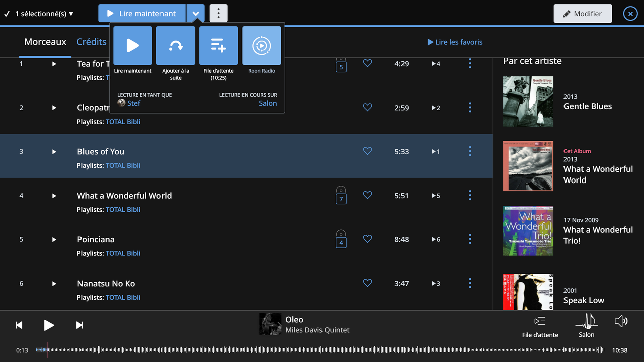The height and width of the screenshot is (362, 644).
Task: Play track 5 Poinciana
Action: click(54, 239)
